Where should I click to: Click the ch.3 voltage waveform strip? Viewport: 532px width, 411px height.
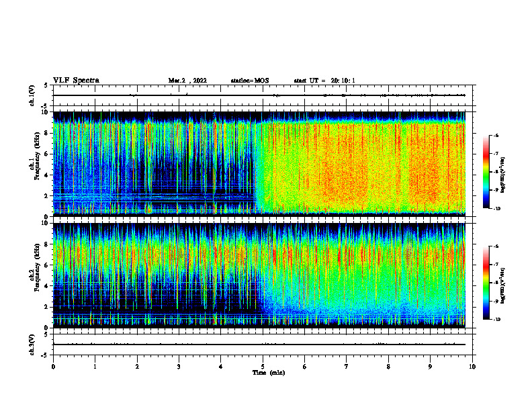point(263,345)
